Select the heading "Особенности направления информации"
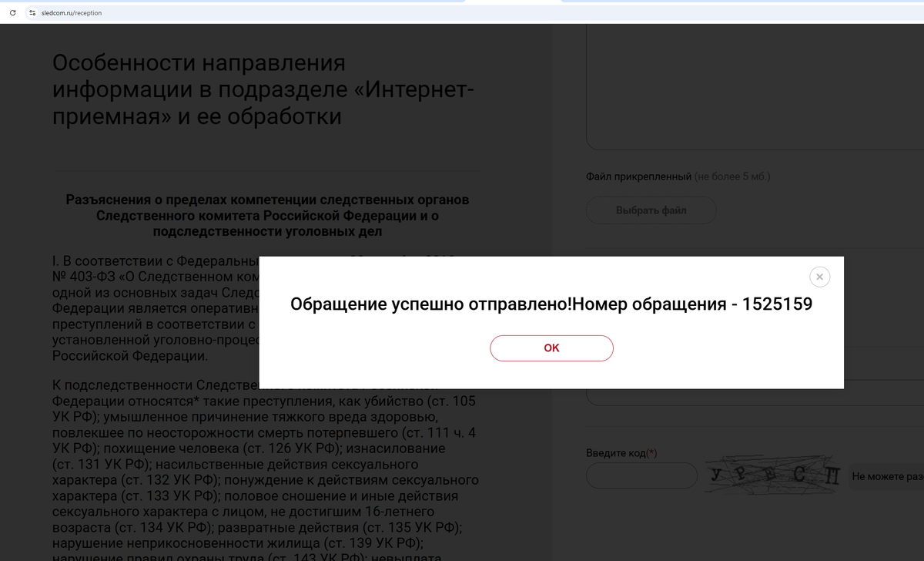 pyautogui.click(x=262, y=89)
